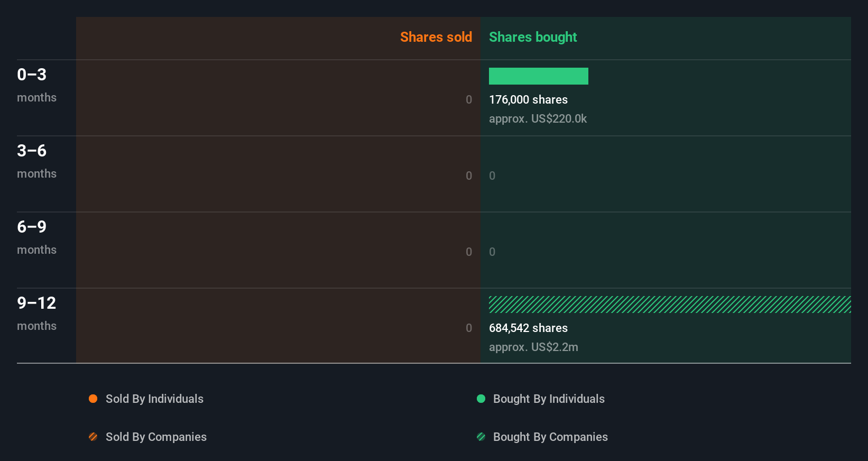Toggle the Bought By Individuals legend label
This screenshot has height=461, width=868.
[x=549, y=399]
